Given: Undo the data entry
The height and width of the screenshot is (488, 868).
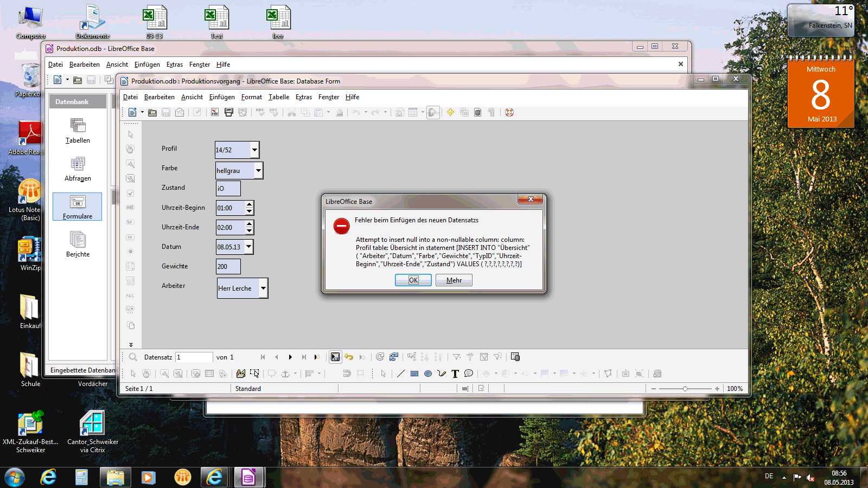Looking at the screenshot, I should pos(349,357).
